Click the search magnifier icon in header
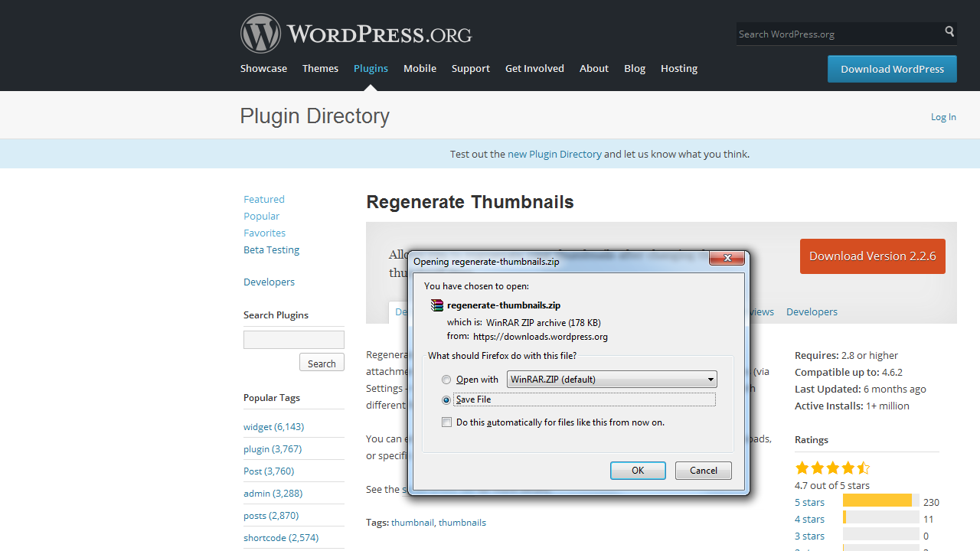This screenshot has height=551, width=980. tap(949, 32)
